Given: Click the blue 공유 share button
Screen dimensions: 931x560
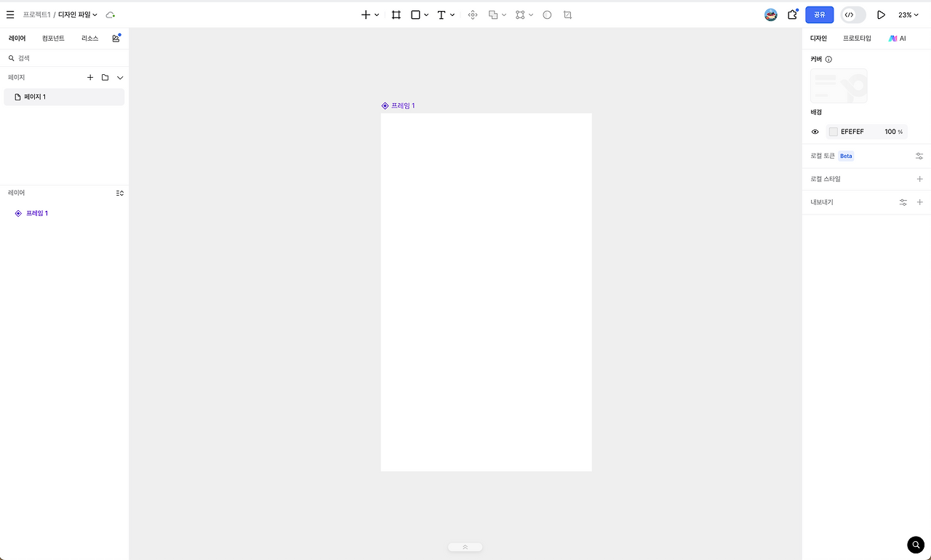Looking at the screenshot, I should coord(820,15).
